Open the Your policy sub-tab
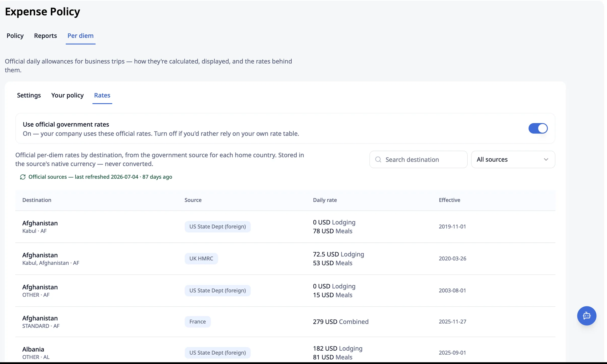Image resolution: width=607 pixels, height=364 pixels. tap(68, 95)
